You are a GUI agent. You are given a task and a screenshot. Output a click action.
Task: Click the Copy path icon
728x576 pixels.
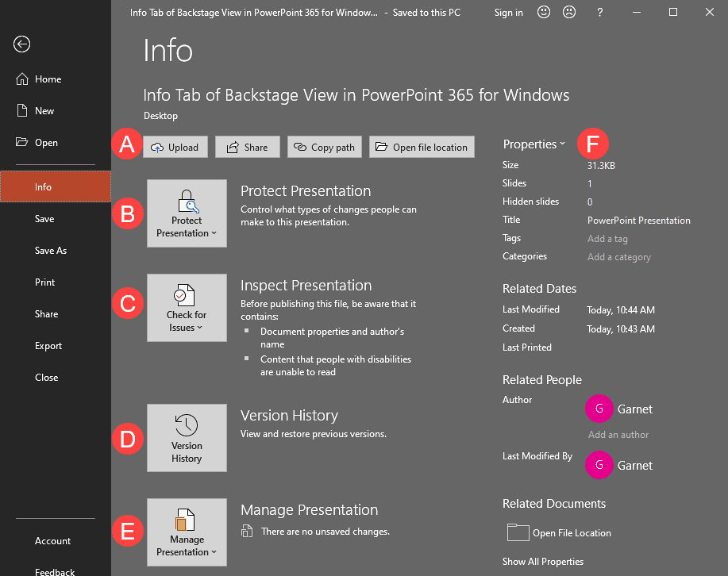(x=299, y=146)
